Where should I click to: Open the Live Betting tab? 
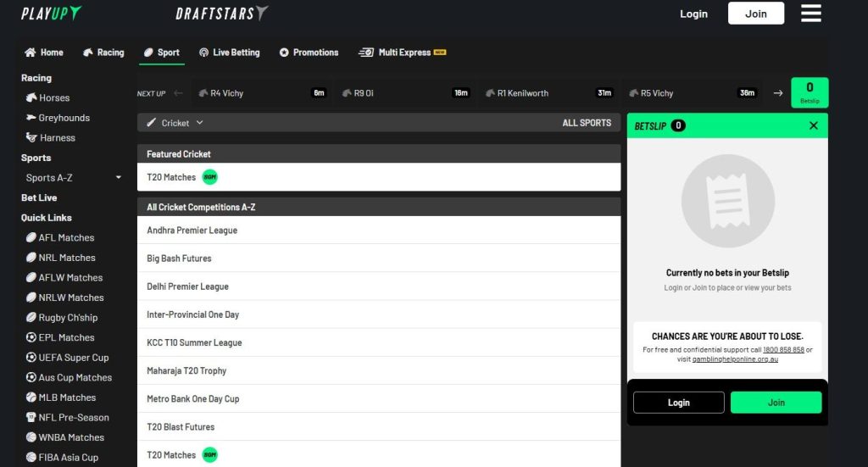click(x=229, y=53)
